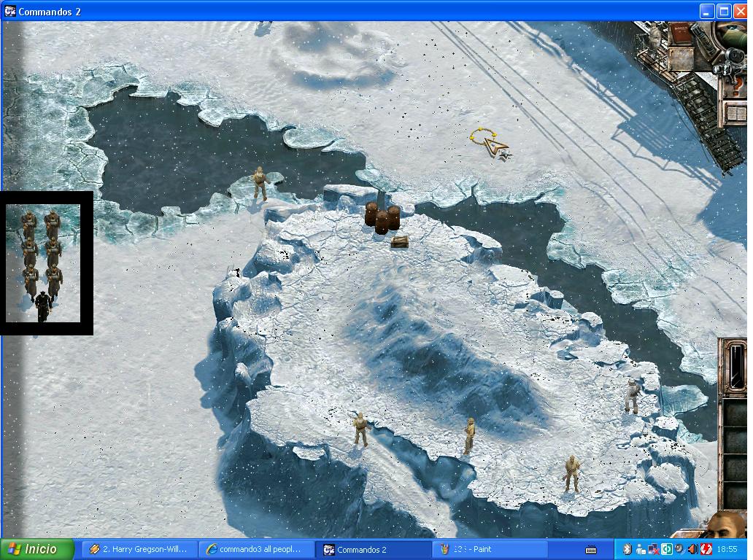The image size is (753, 560).
Task: Open the red notebook in the HUD
Action: point(681,34)
